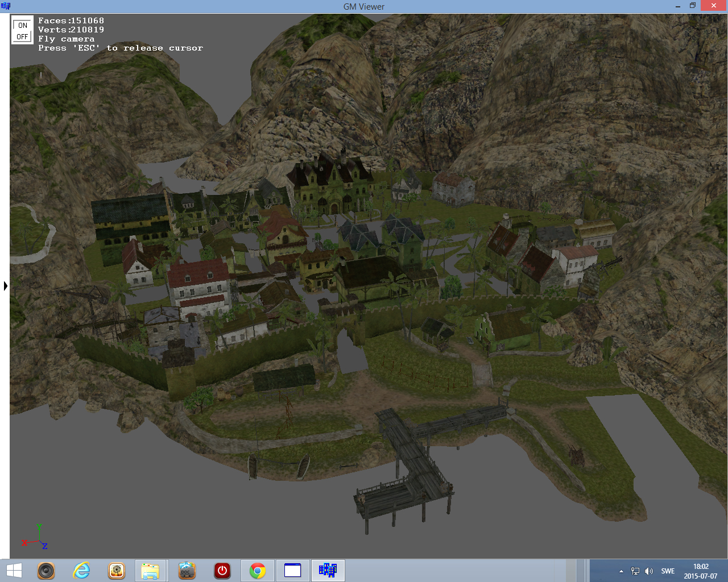This screenshot has width=728, height=582.
Task: Show hidden system tray icons
Action: (621, 571)
